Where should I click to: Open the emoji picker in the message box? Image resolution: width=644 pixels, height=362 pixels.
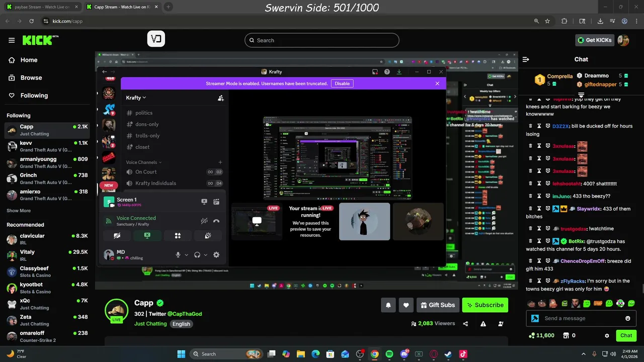pyautogui.click(x=628, y=318)
